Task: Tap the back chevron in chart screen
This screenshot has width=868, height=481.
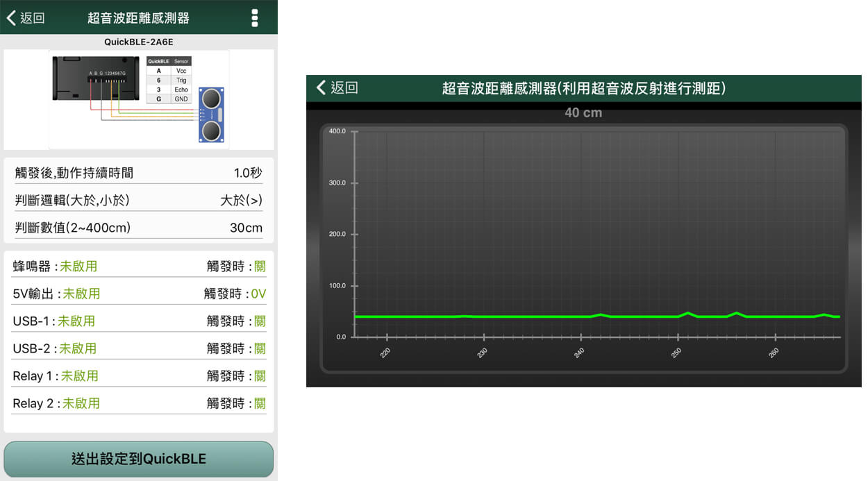Action: [x=321, y=87]
